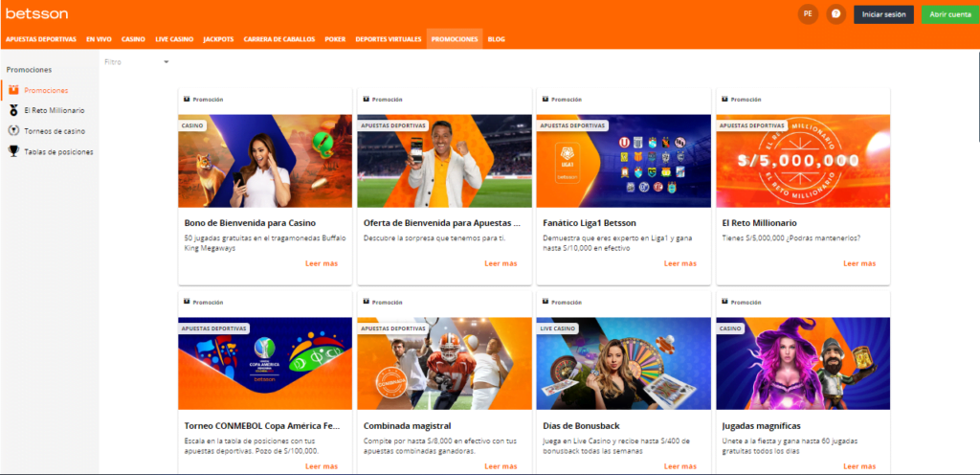Open Poker menu item
The image size is (980, 475).
pyautogui.click(x=335, y=39)
